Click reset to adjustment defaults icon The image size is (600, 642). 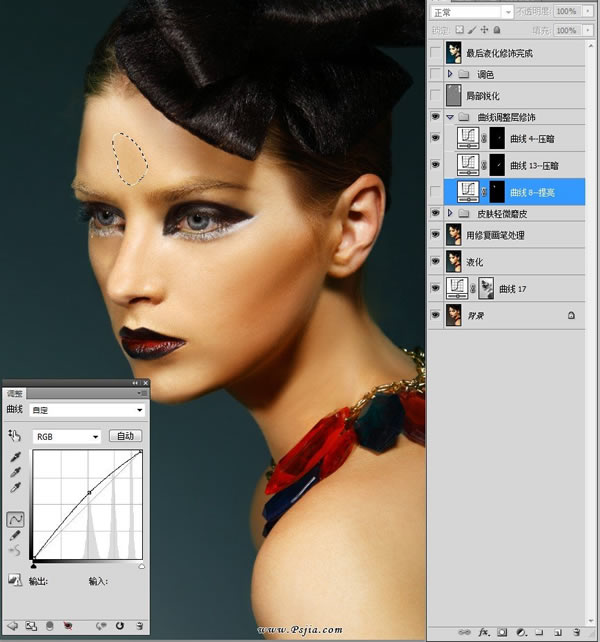pos(120,626)
